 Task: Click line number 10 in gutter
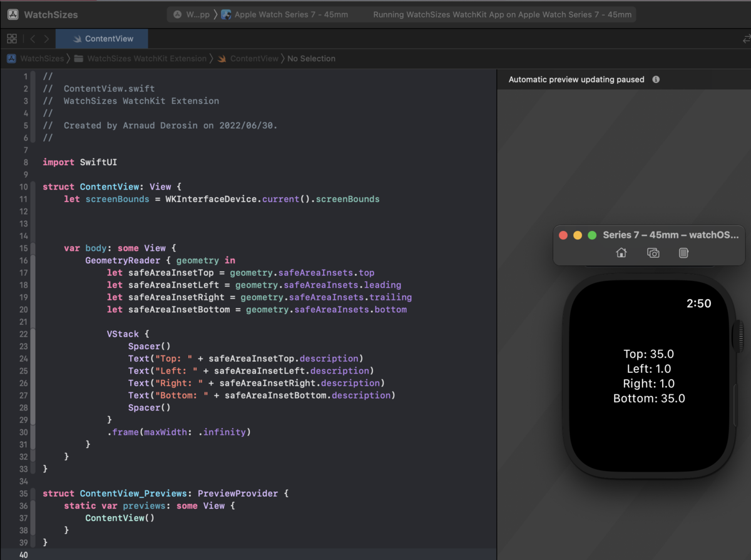24,187
